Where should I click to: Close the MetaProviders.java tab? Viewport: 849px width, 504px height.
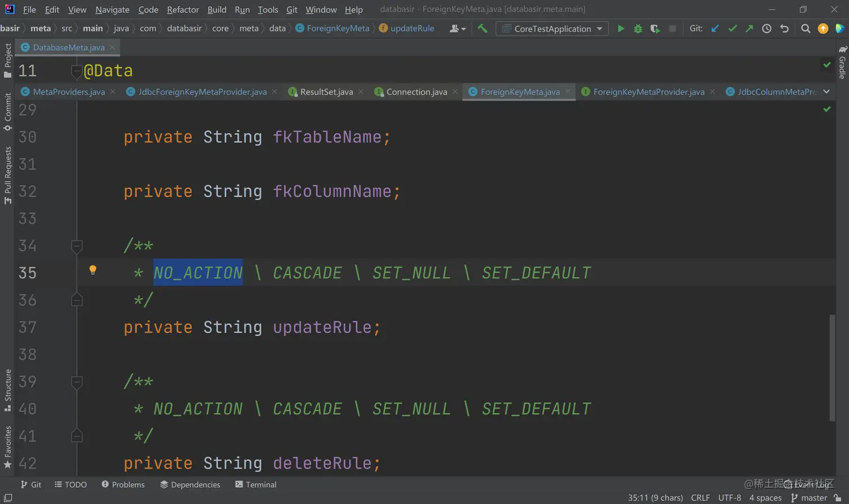pos(113,91)
